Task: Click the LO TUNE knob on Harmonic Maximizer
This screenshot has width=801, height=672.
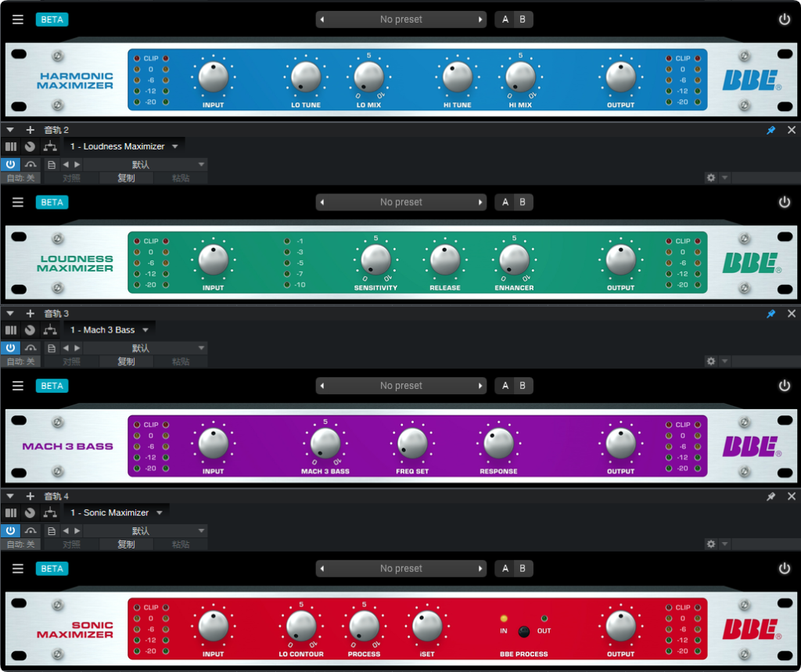Action: [x=306, y=77]
